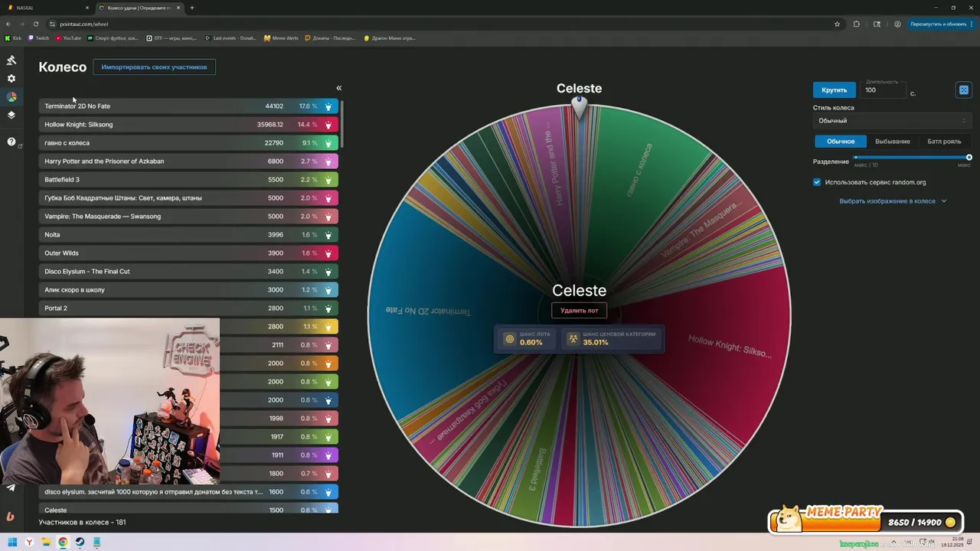Switch to Выбывание mode tab
The image size is (980, 551).
[x=893, y=142]
